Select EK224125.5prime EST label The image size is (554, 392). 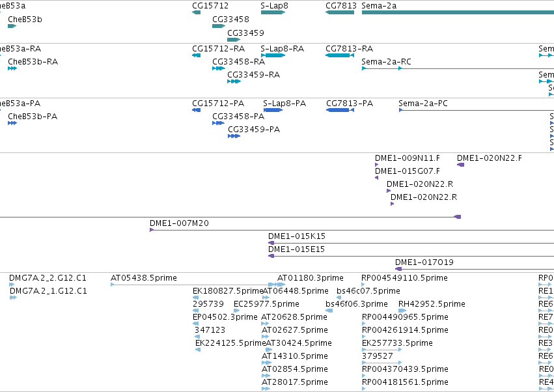230,343
